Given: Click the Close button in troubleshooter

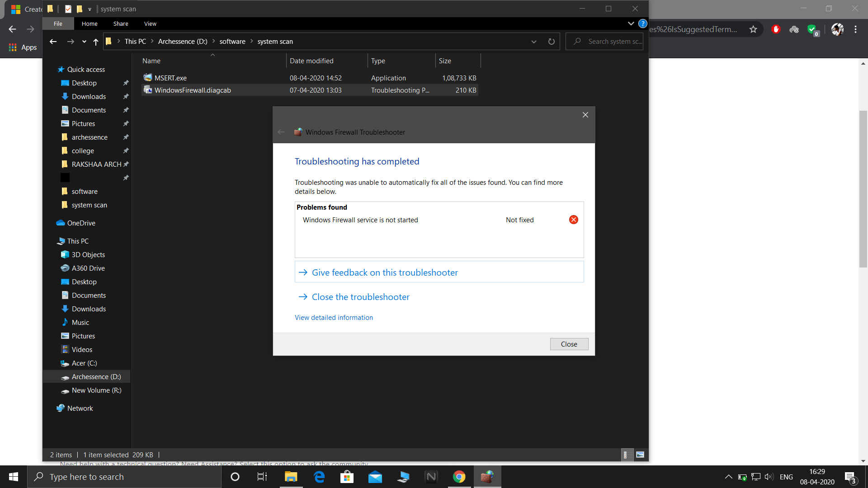Looking at the screenshot, I should (569, 344).
